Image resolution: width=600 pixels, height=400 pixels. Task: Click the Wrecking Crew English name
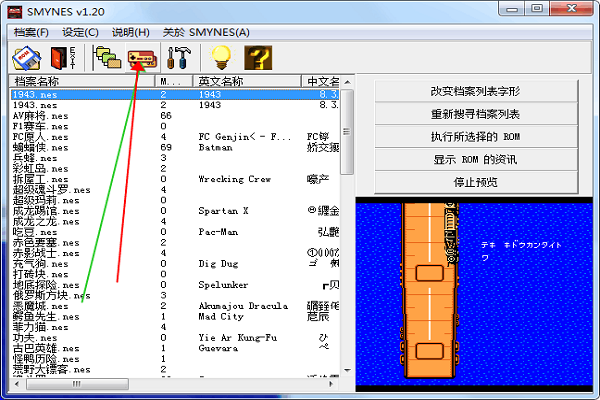pos(235,179)
